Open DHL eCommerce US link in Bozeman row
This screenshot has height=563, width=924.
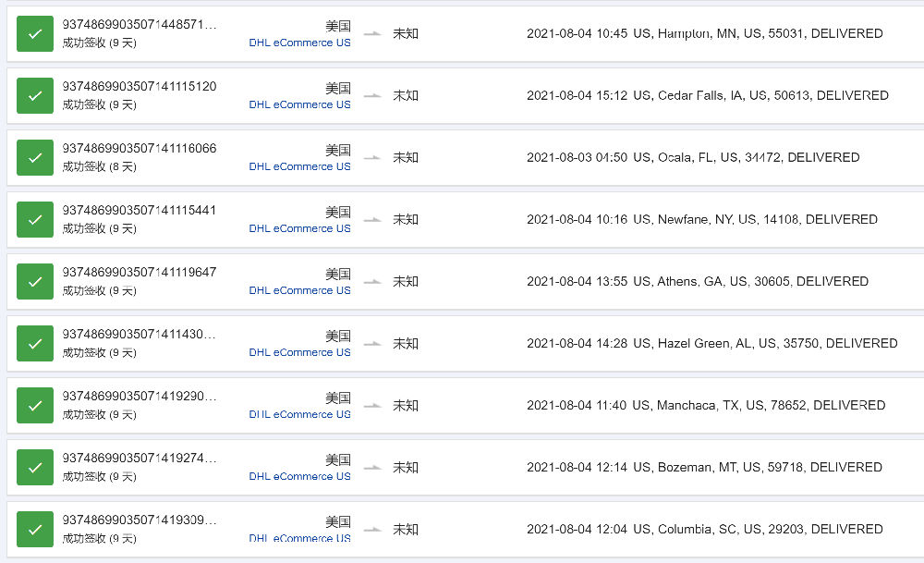(x=299, y=476)
